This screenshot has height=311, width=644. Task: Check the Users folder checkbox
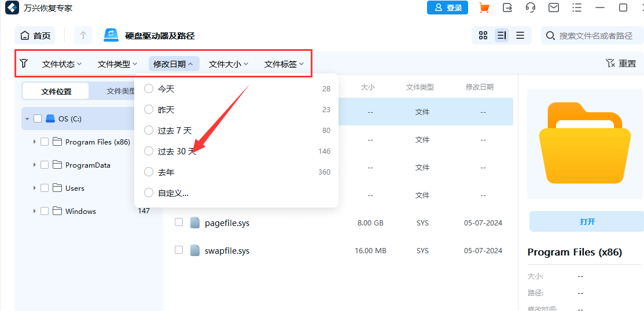click(45, 188)
